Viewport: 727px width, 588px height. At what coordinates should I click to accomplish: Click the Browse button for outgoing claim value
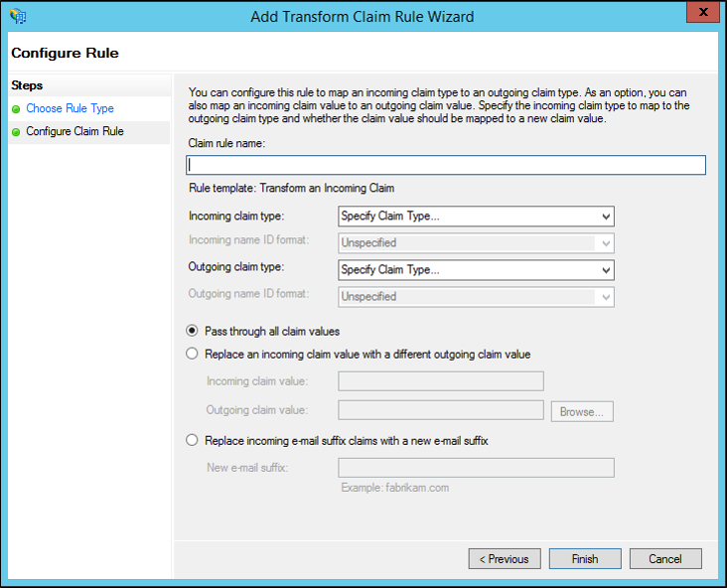click(x=582, y=412)
